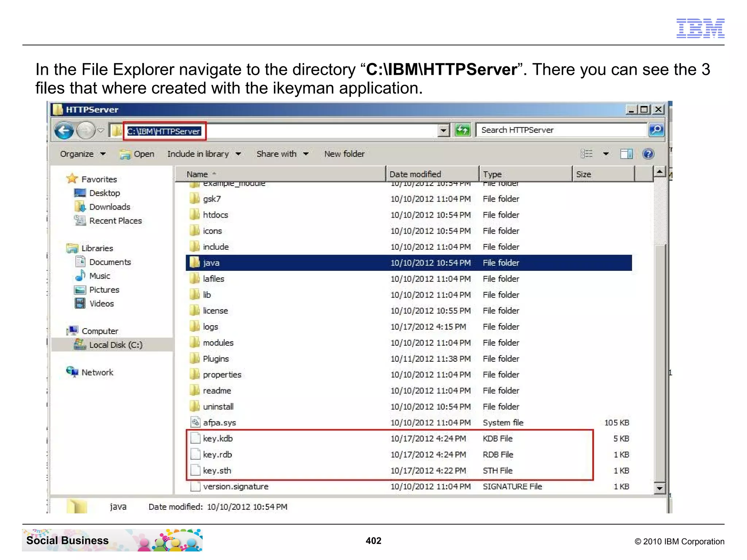Click the '105 KB' size cell

pyautogui.click(x=617, y=423)
